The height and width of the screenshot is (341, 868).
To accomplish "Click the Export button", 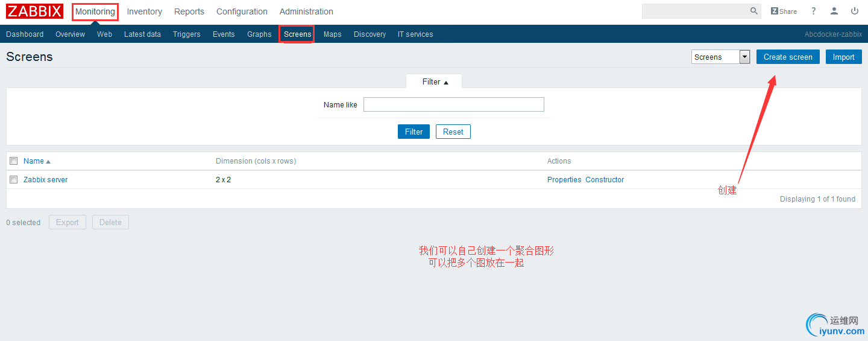I will tap(68, 222).
